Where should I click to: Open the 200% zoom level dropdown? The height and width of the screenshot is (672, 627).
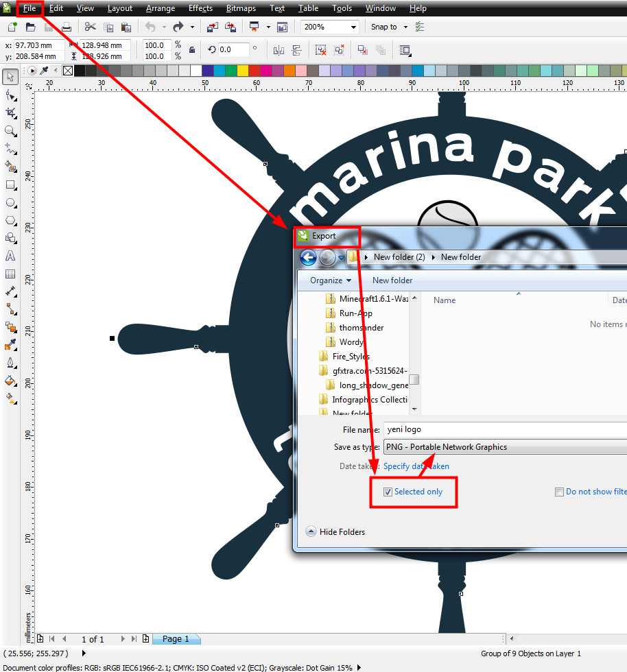click(353, 27)
